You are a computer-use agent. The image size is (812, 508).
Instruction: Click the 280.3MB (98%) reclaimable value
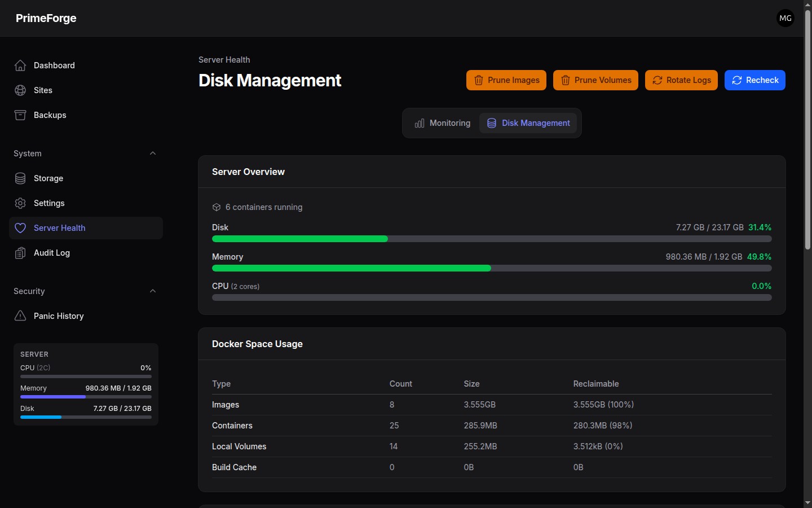pos(603,426)
